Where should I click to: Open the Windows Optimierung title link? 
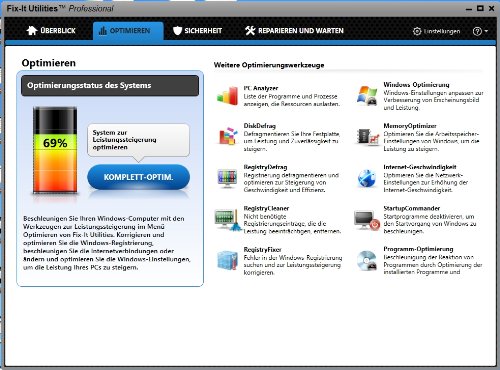click(x=416, y=85)
